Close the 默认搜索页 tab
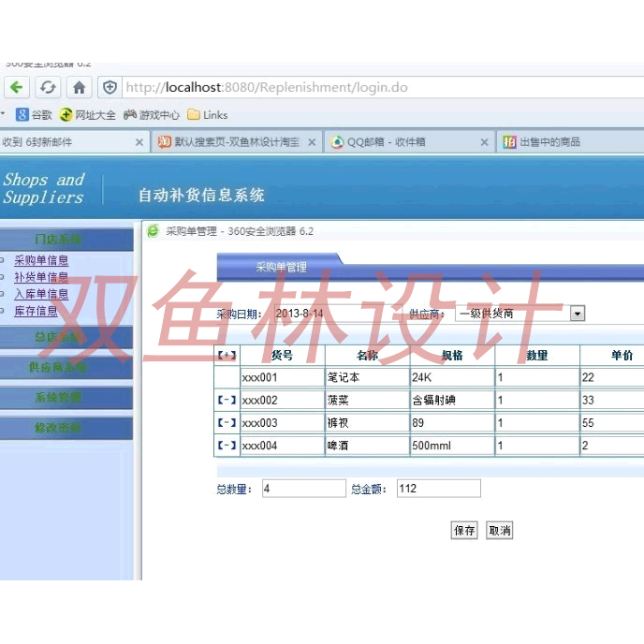Image resolution: width=644 pixels, height=644 pixels. pyautogui.click(x=312, y=142)
